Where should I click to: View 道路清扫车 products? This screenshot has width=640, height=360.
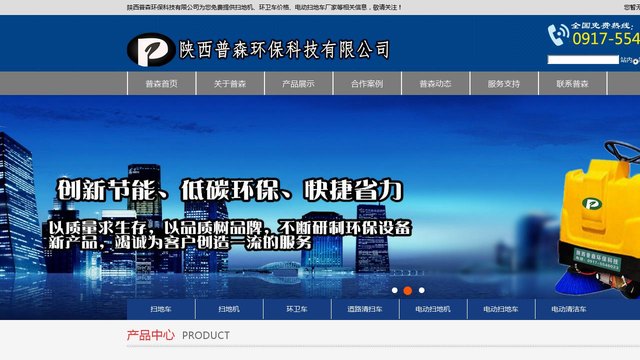pos(365,309)
